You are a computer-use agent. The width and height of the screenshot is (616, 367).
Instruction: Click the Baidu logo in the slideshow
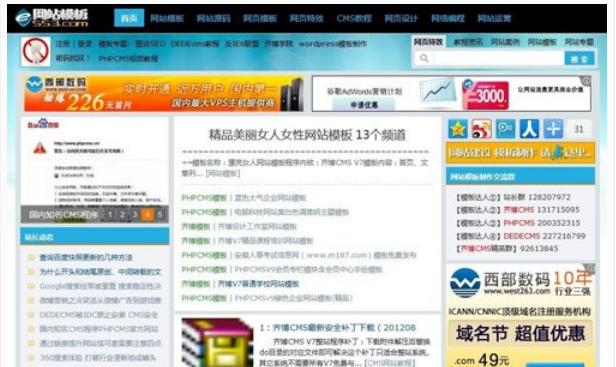(43, 124)
